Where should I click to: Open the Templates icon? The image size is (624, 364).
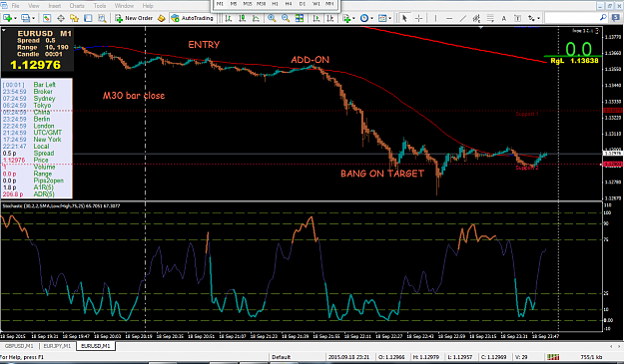382,18
